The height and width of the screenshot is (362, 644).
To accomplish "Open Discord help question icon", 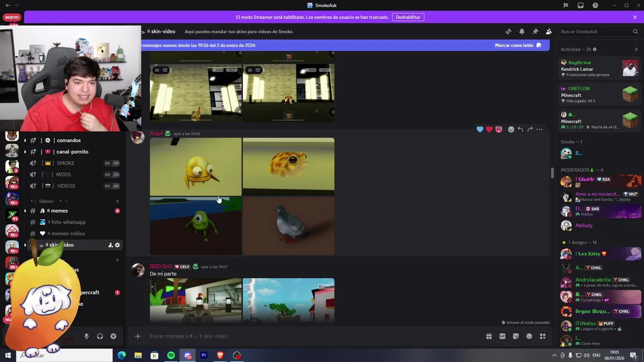I will (x=595, y=6).
